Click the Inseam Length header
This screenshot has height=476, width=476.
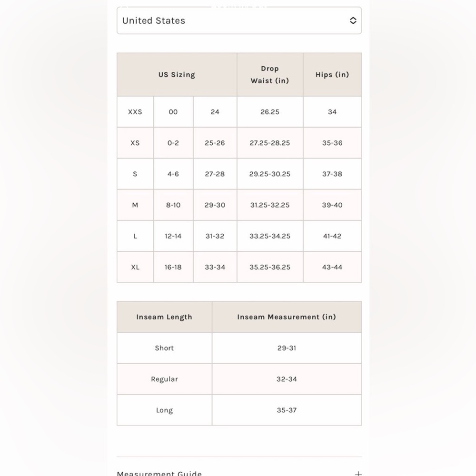click(x=164, y=317)
